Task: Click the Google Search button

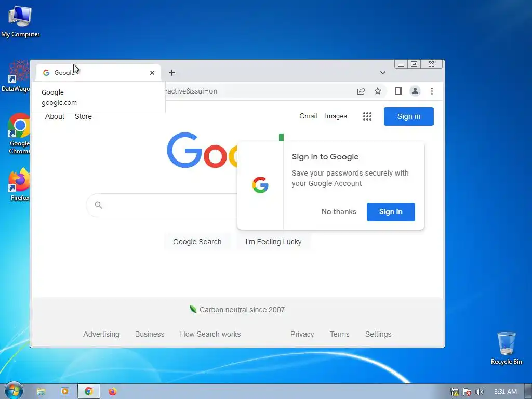Action: coord(197,242)
